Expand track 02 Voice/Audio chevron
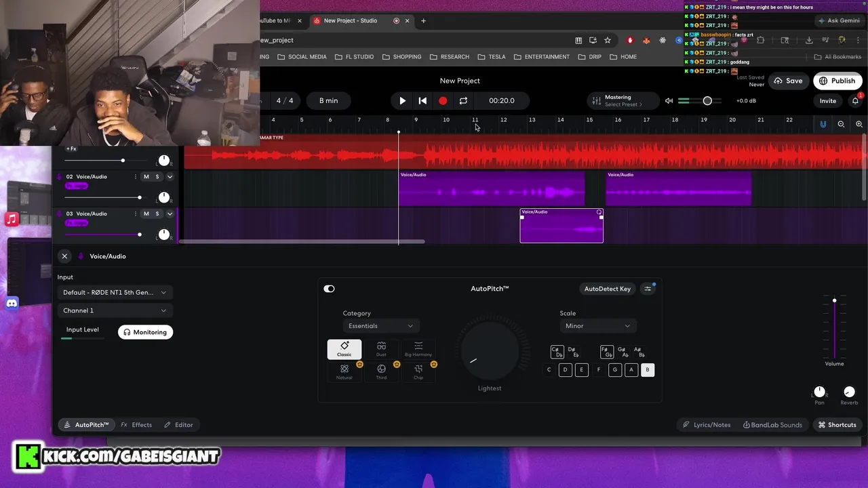The image size is (868, 488). click(x=170, y=177)
